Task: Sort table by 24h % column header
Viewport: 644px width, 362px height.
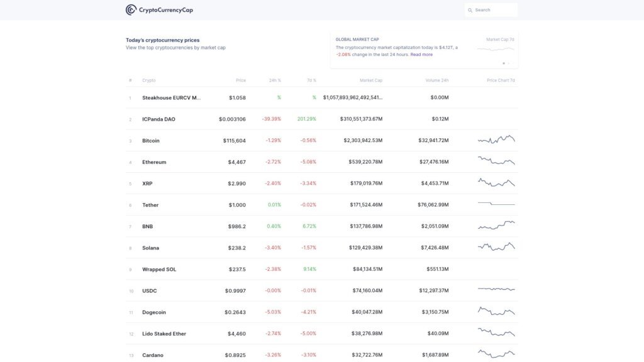Action: (275, 80)
